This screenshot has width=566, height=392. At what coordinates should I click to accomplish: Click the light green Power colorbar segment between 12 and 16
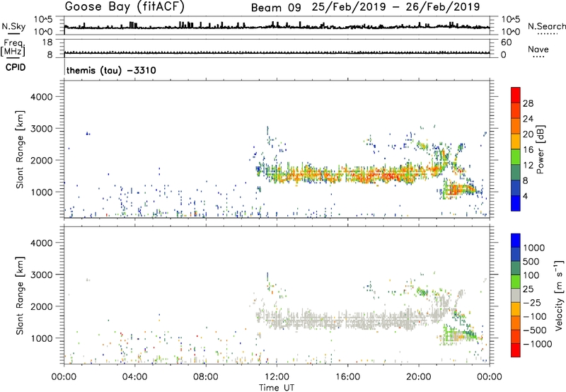(516, 156)
